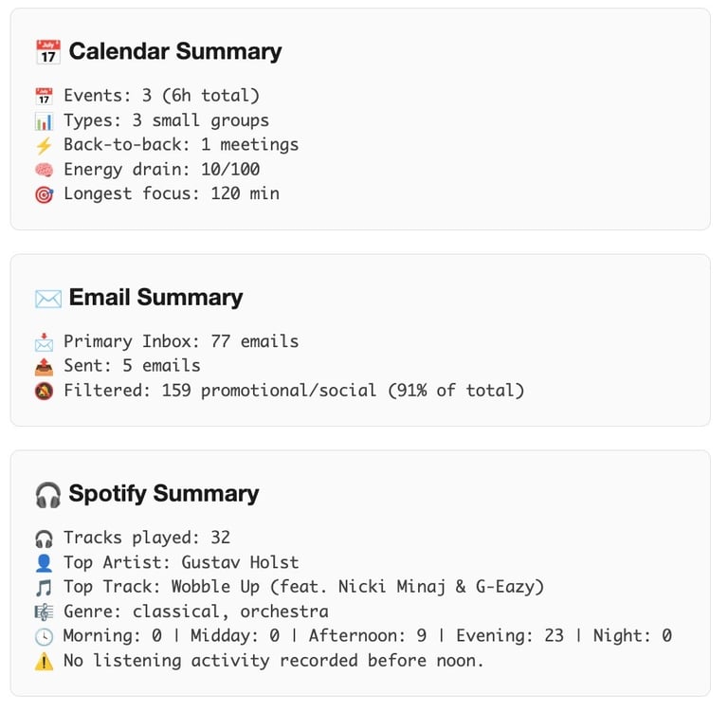Click the target icon for Longest focus
Image resolution: width=728 pixels, height=713 pixels.
[45, 194]
